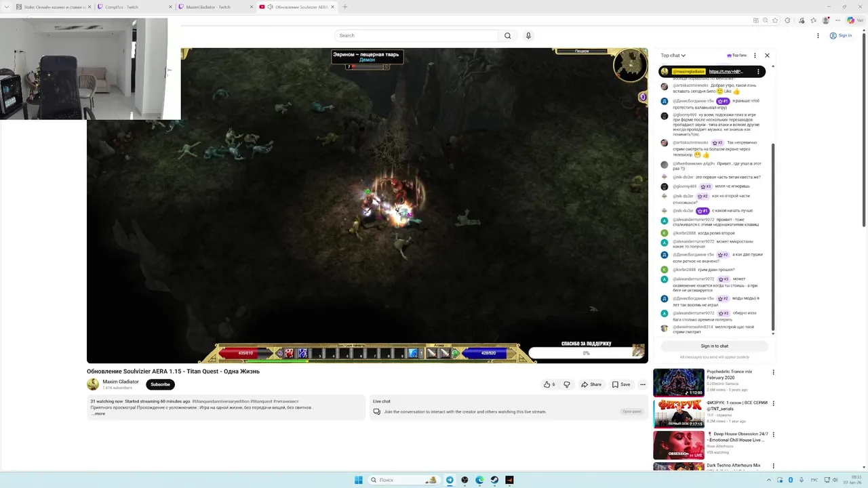Open live chat options three-dot menu

(755, 56)
